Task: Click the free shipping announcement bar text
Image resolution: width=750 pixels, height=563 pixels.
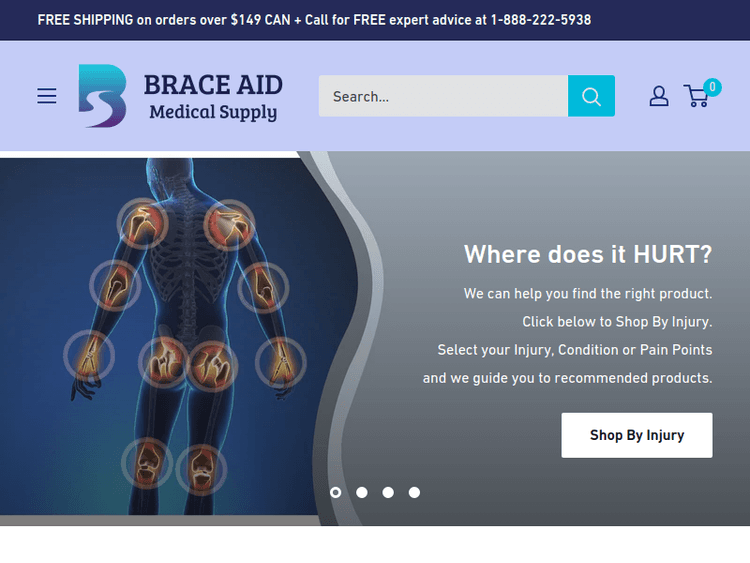Action: point(314,20)
